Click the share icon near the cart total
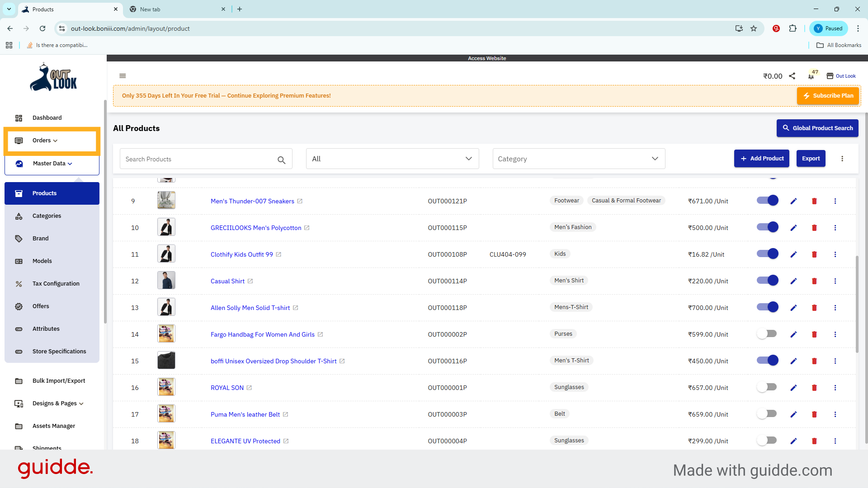868x488 pixels. pyautogui.click(x=792, y=76)
